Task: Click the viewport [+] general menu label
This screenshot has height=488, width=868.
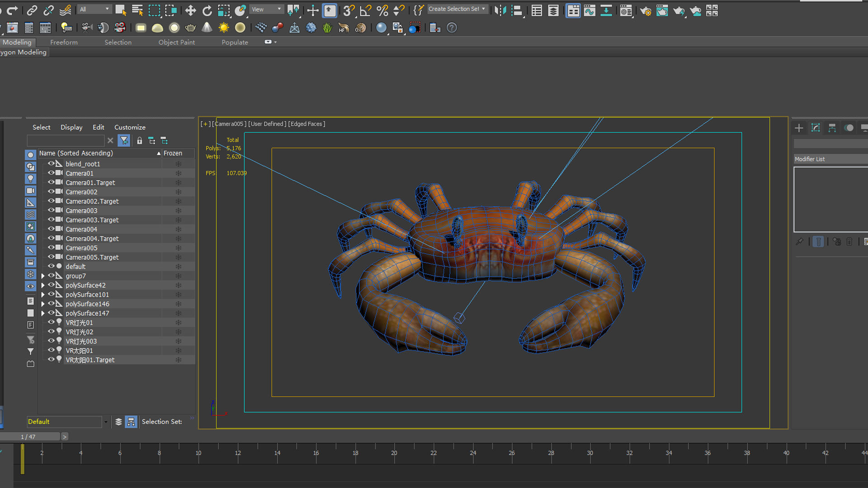Action: (205, 124)
